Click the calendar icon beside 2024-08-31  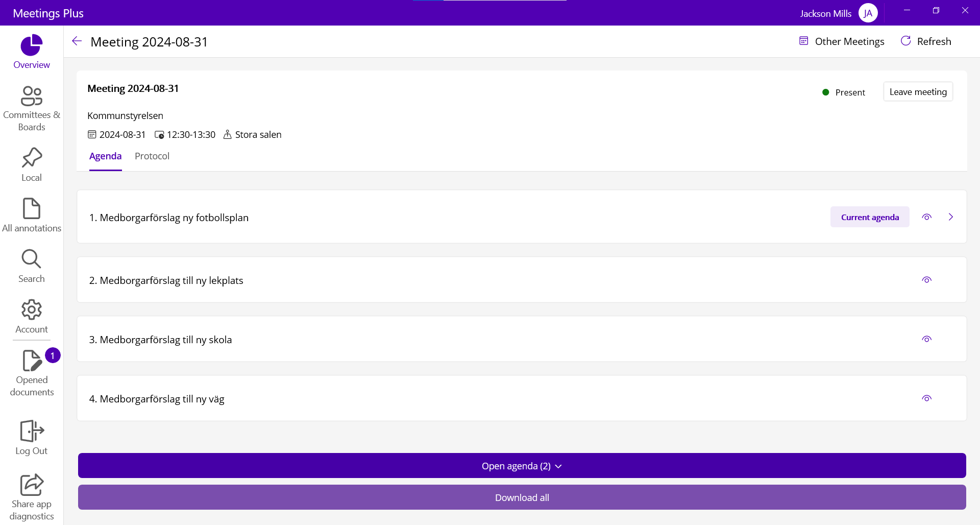click(92, 134)
